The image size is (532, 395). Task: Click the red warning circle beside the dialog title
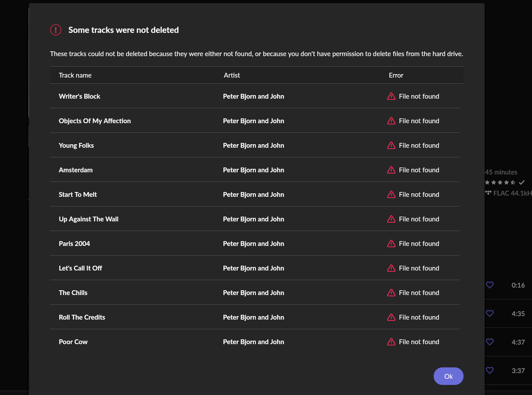tap(56, 30)
